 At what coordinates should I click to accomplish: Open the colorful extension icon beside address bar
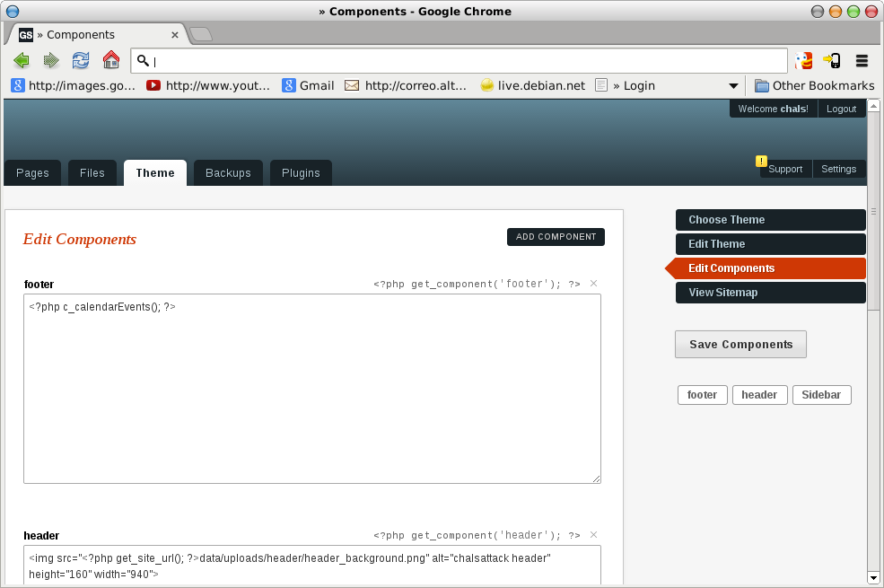tap(803, 60)
